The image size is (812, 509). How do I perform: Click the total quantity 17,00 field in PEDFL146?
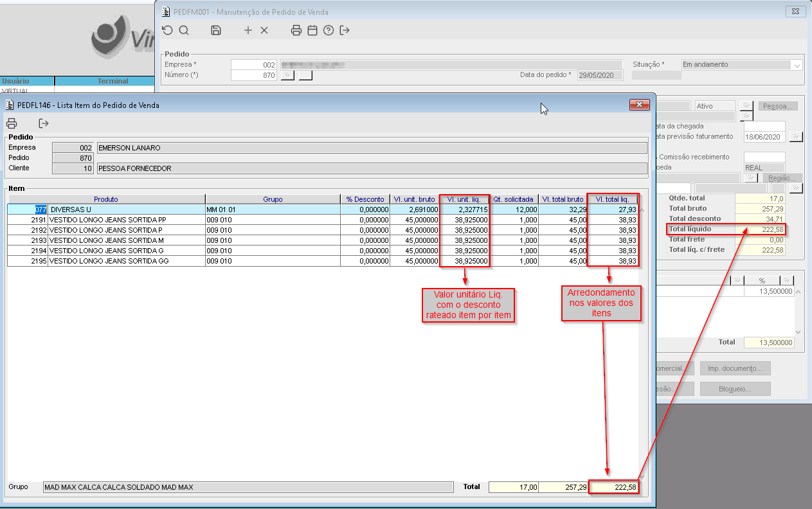coord(514,487)
